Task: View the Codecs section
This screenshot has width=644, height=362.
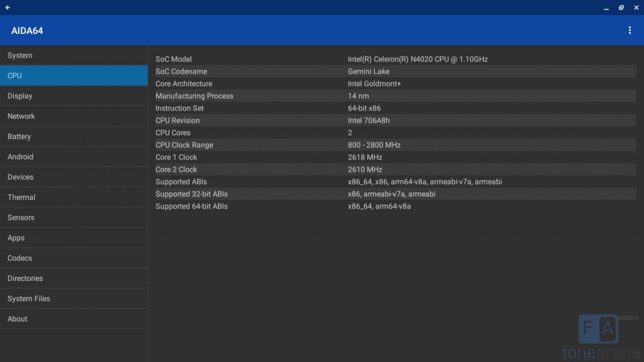Action: (74, 258)
